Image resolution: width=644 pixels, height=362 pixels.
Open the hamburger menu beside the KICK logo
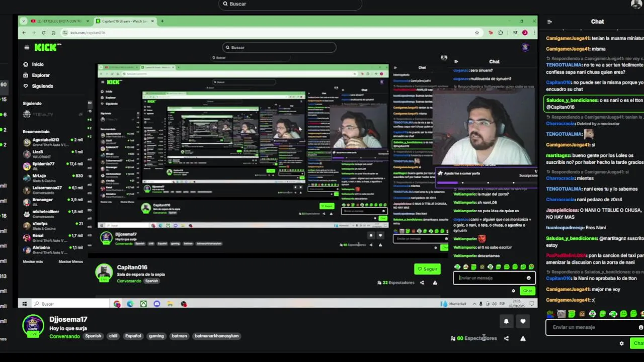27,47
